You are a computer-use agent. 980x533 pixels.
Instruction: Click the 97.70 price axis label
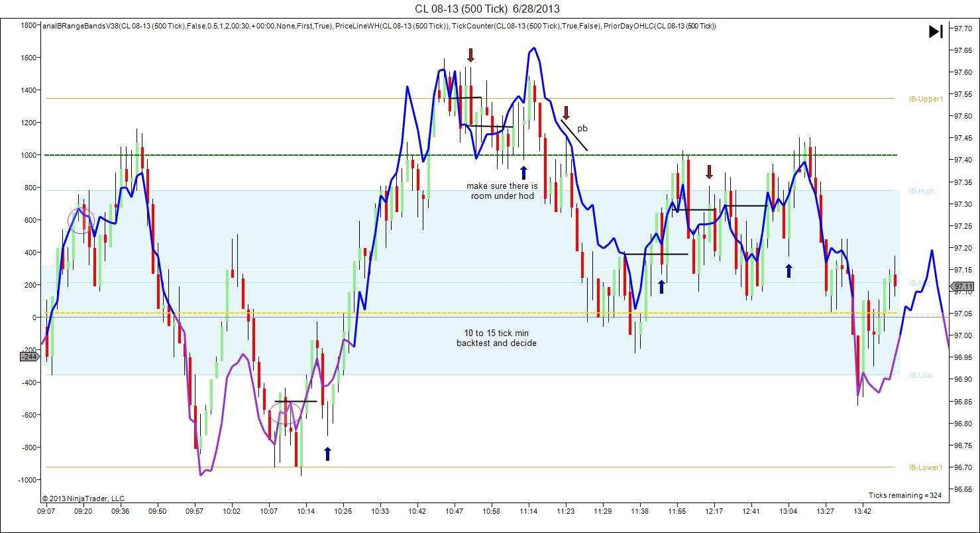[x=962, y=29]
